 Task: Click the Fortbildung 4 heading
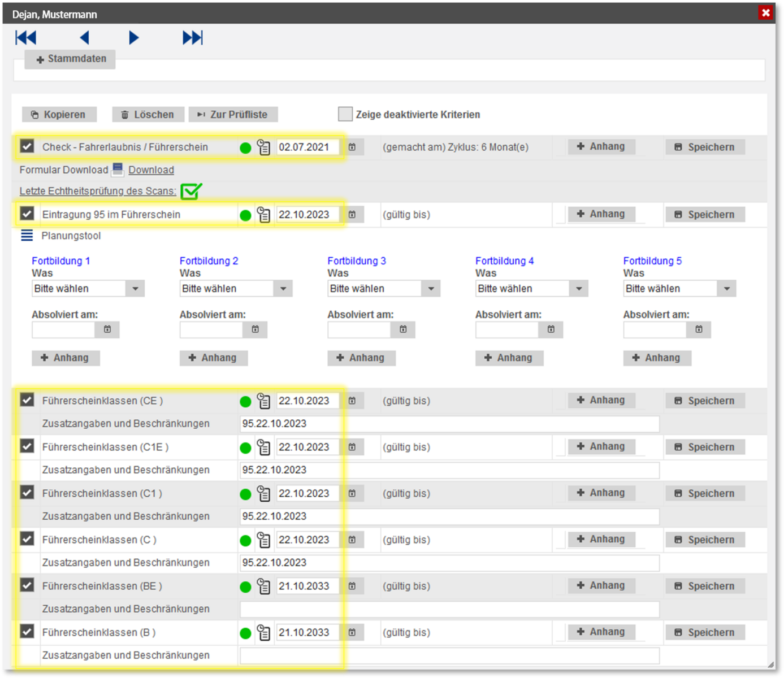coord(504,261)
